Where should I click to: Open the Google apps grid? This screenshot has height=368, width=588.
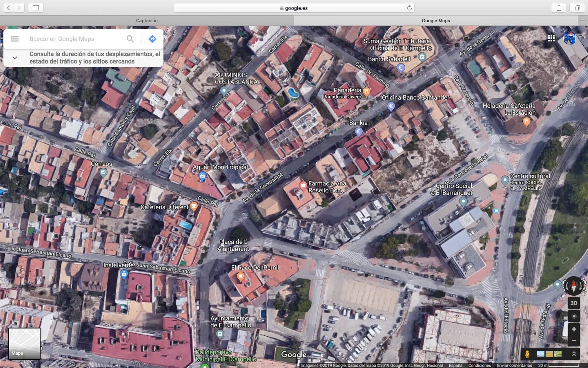[551, 38]
